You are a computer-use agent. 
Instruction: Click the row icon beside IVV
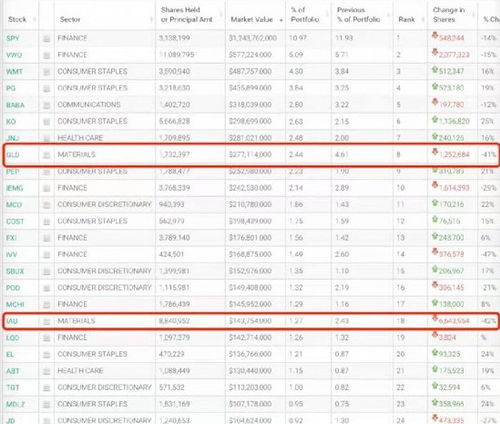[x=47, y=255]
